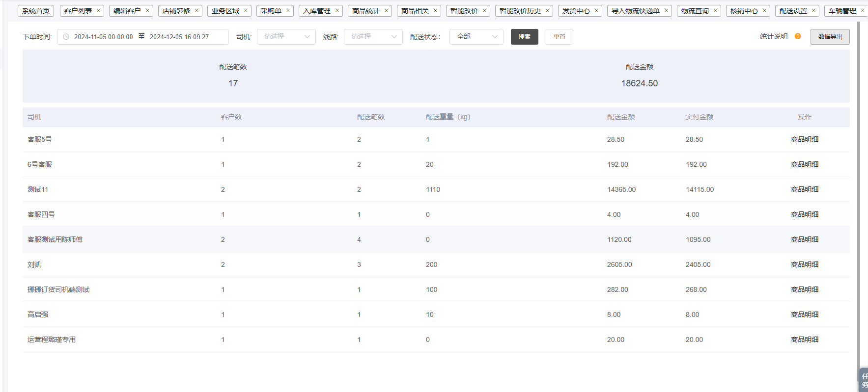
Task: Close the 客户列表 tab
Action: (x=98, y=10)
